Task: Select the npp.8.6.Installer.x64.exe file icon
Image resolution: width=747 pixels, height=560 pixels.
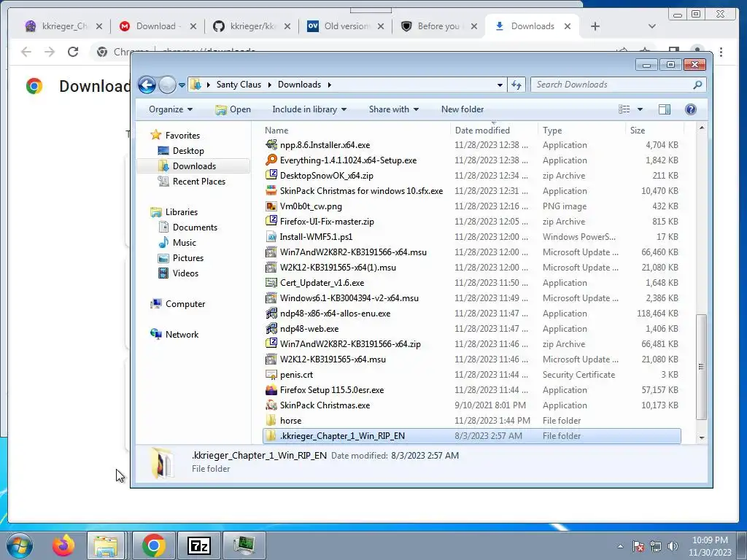Action: point(271,145)
